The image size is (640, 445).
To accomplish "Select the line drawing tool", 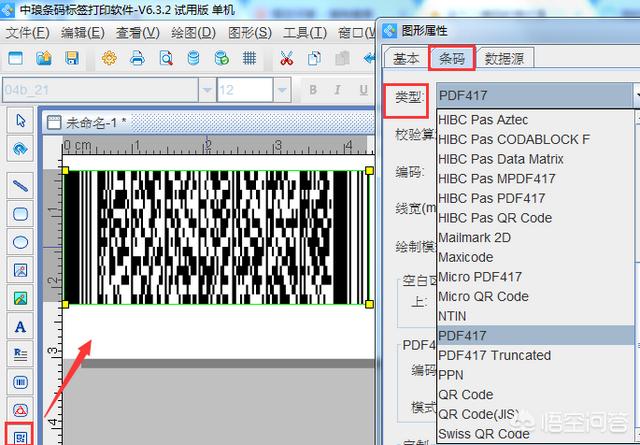I will click(x=20, y=186).
